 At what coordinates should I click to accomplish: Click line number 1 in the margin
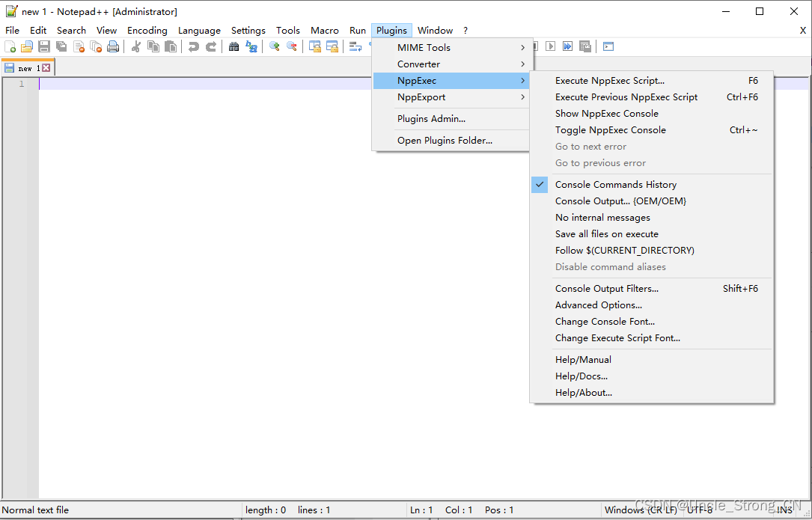(21, 84)
